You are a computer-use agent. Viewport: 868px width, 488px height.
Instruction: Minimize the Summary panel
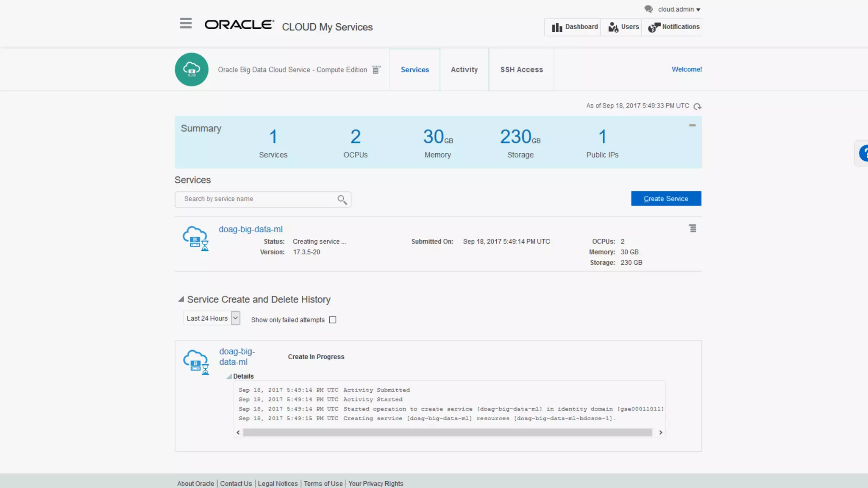692,125
